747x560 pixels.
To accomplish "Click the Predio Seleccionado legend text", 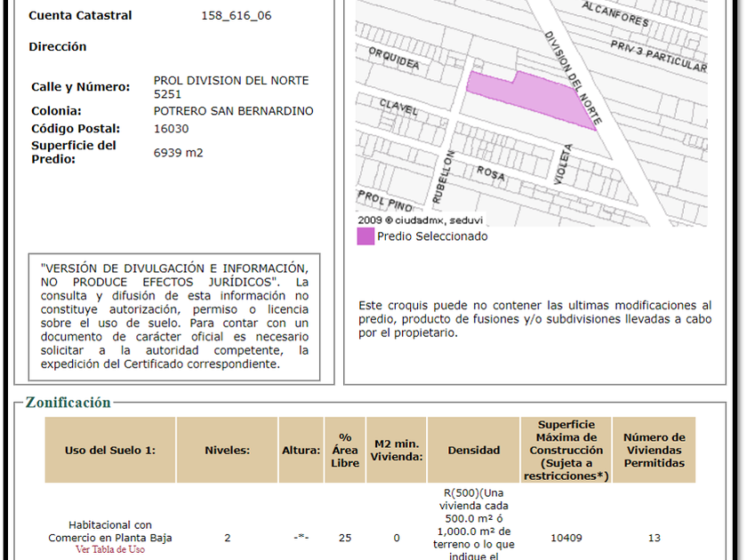I will (x=432, y=236).
